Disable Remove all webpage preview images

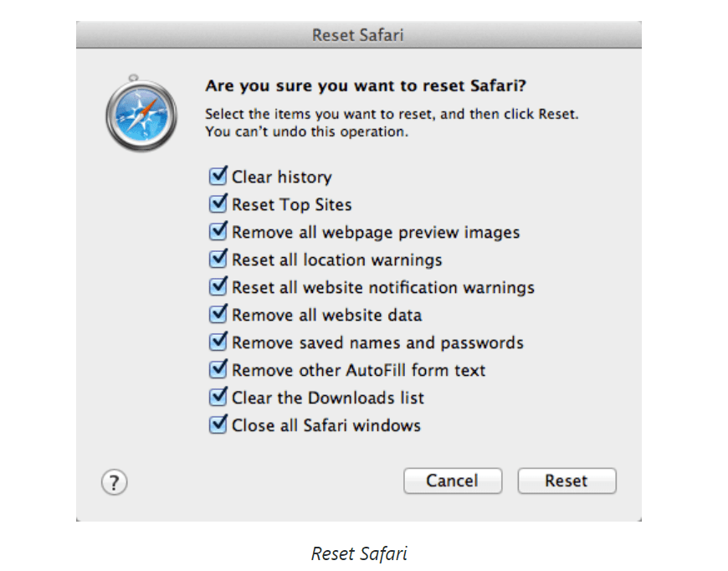click(218, 231)
